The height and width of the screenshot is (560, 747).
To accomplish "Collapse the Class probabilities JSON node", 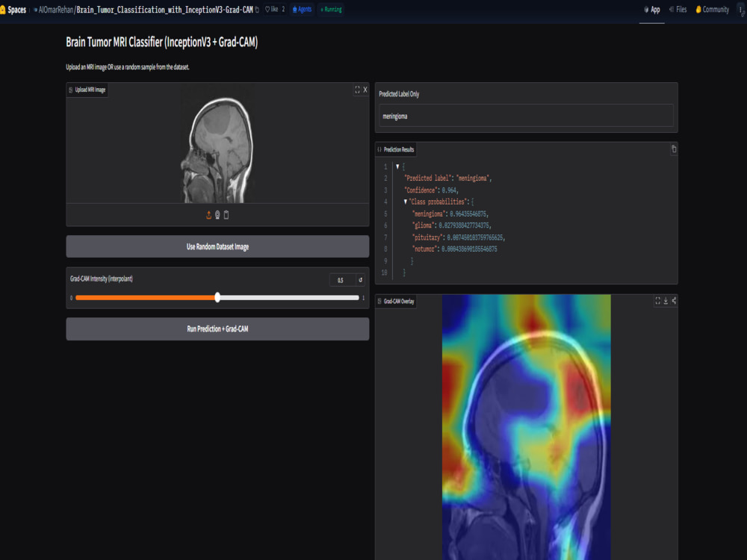I will click(406, 202).
